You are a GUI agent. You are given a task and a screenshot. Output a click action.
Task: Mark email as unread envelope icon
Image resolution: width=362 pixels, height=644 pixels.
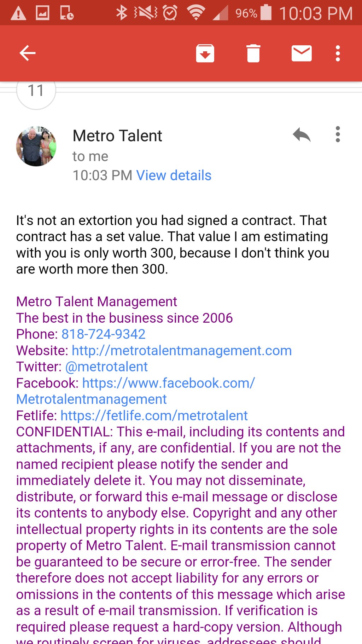coord(301,53)
